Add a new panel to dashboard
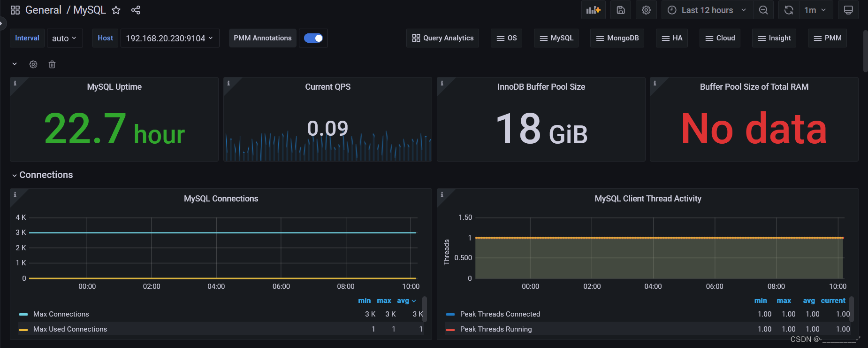Screen dimensions: 868x348 pyautogui.click(x=594, y=10)
